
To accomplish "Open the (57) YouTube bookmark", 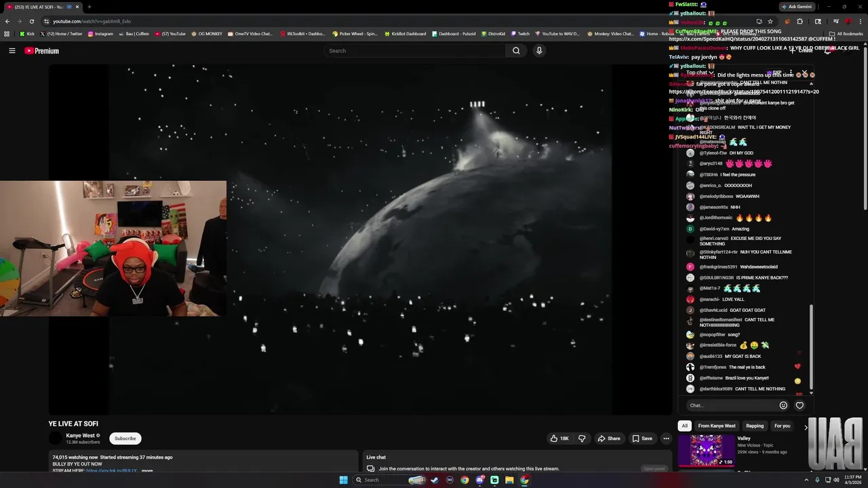I will 170,33.
